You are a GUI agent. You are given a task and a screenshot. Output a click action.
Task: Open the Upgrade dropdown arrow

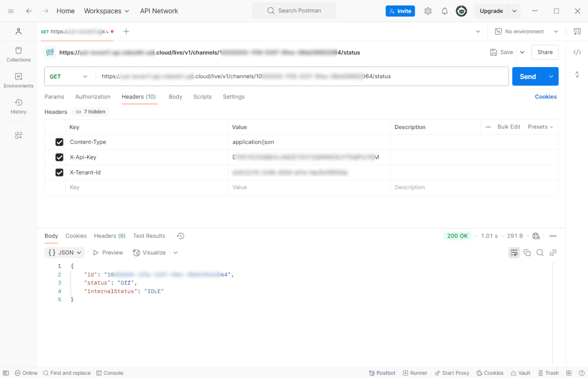(x=514, y=11)
